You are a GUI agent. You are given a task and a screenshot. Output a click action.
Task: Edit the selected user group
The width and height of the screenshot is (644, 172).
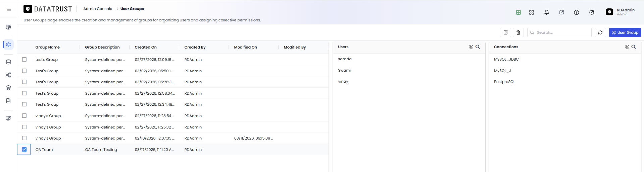click(505, 32)
